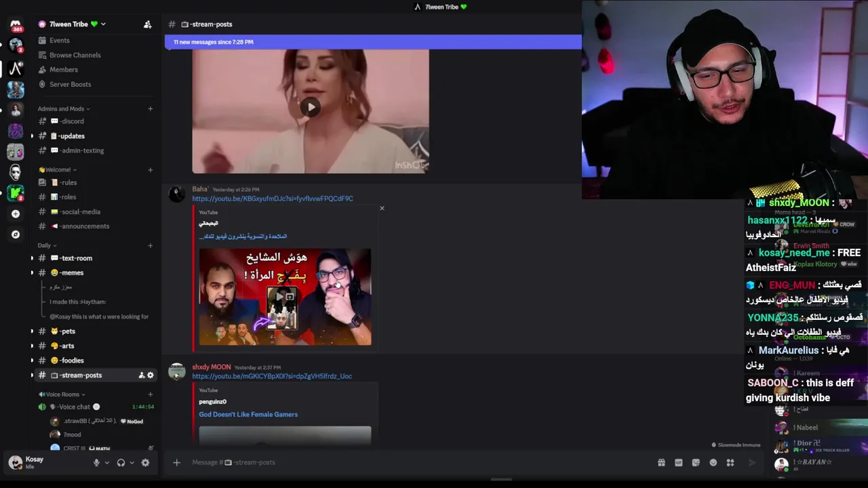Open gift Nitro icon in message bar
Image resolution: width=868 pixels, height=488 pixels.
pos(661,462)
